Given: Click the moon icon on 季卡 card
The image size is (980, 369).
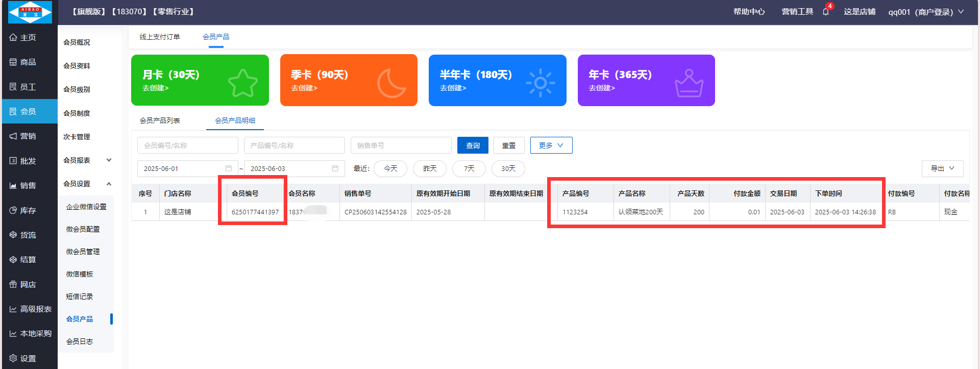Looking at the screenshot, I should tap(391, 83).
